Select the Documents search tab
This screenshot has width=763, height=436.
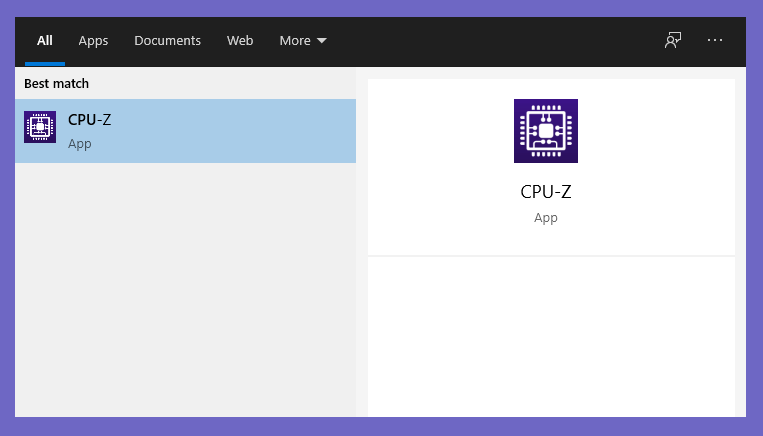167,41
